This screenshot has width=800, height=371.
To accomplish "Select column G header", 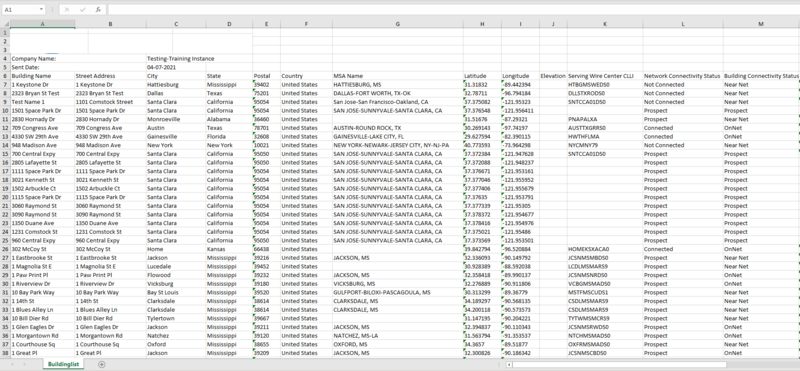I will click(x=397, y=24).
